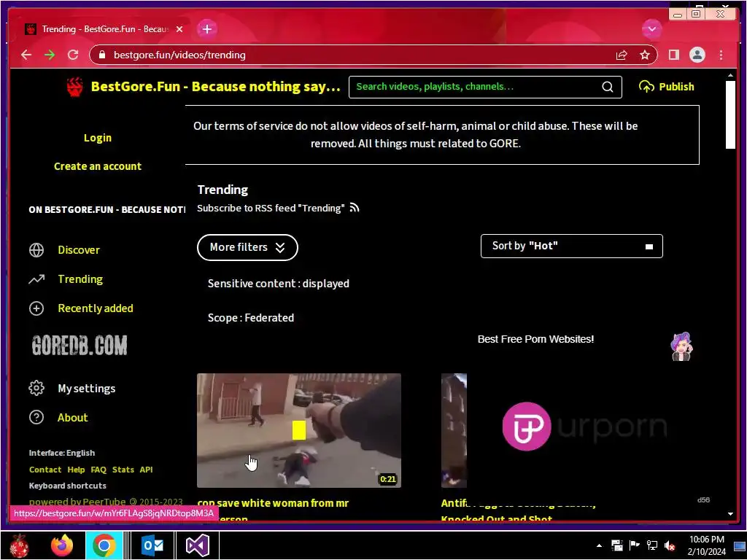747x560 pixels.
Task: Open About via the question mark icon
Action: 36,417
